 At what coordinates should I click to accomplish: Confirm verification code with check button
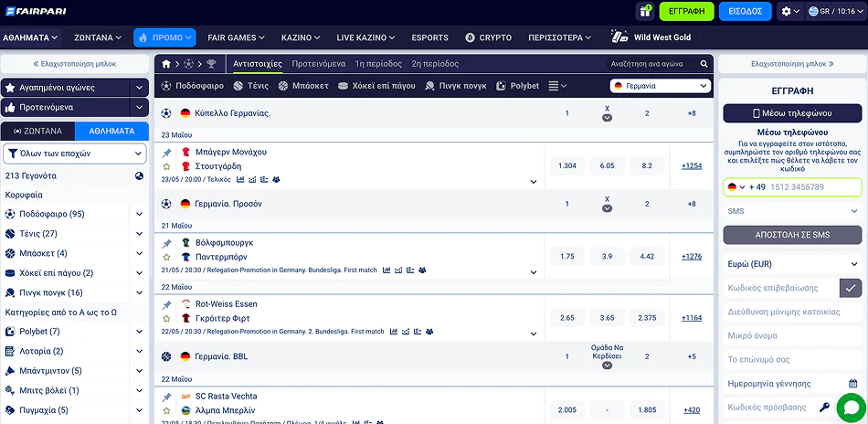click(851, 288)
